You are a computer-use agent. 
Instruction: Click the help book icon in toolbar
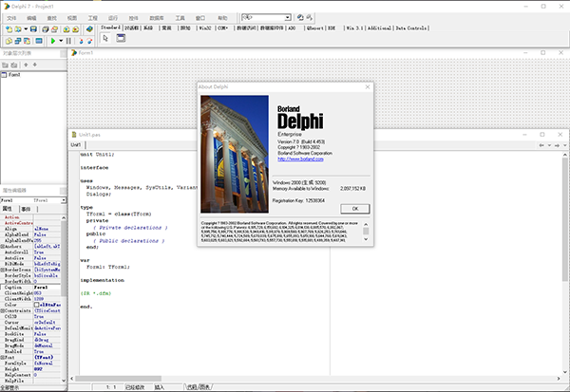coord(88,29)
